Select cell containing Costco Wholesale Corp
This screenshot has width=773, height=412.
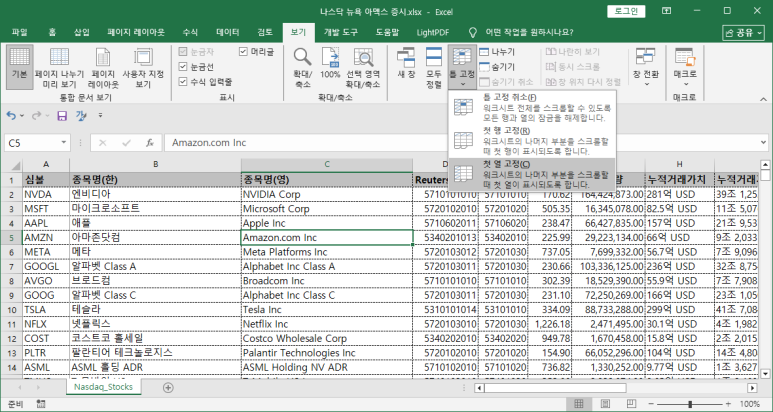click(327, 339)
